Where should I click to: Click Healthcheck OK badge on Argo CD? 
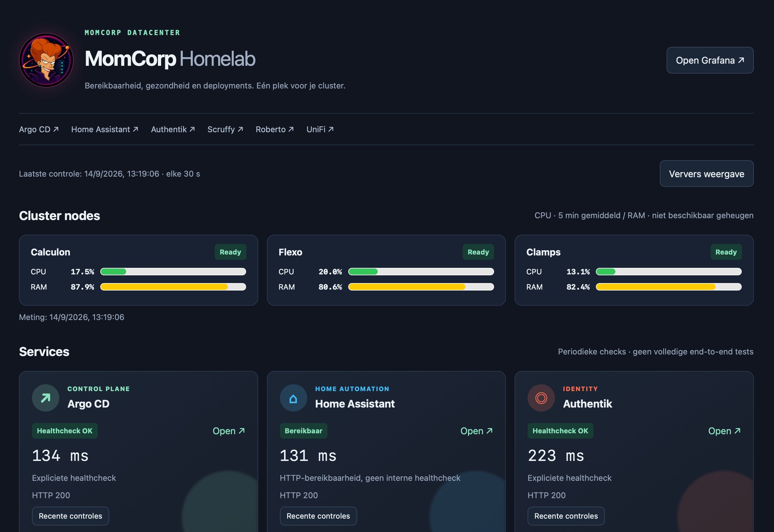pos(65,431)
